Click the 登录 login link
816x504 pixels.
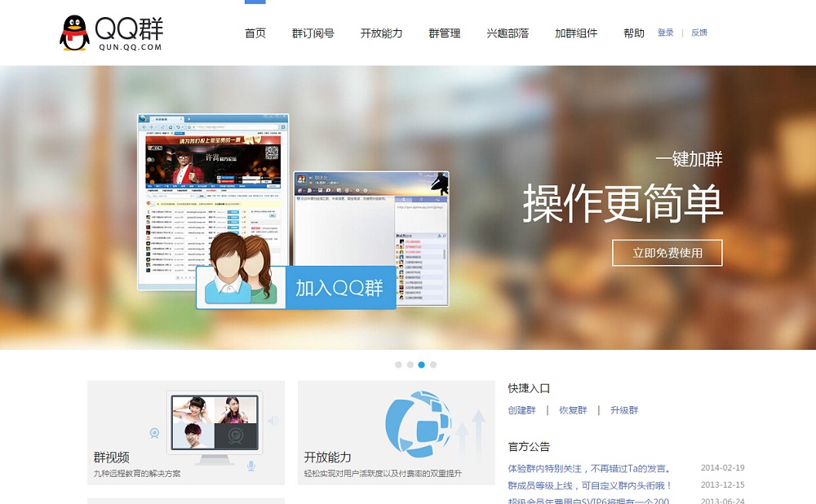coord(666,33)
